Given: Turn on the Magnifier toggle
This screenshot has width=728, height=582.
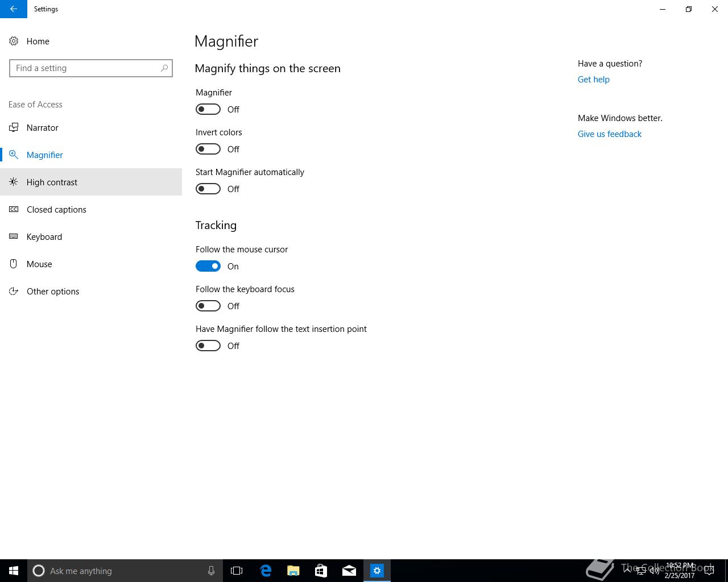Looking at the screenshot, I should click(208, 109).
